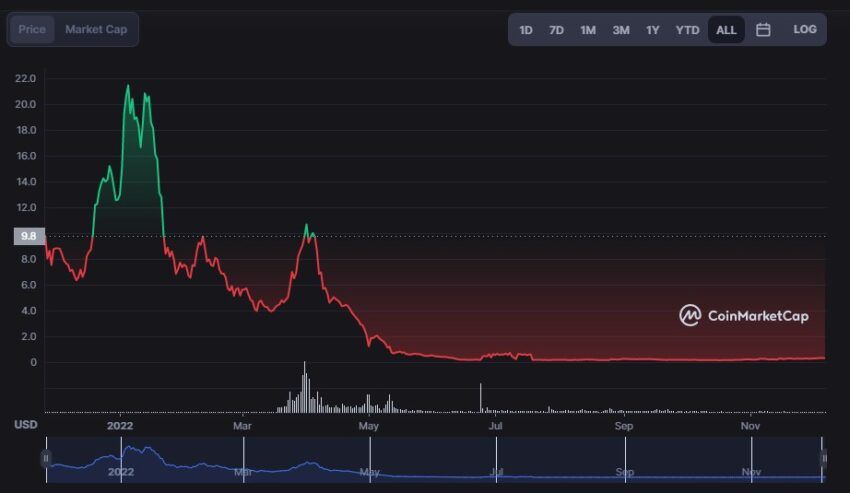Click the Mar label on the time axis
The image size is (850, 493).
(242, 426)
